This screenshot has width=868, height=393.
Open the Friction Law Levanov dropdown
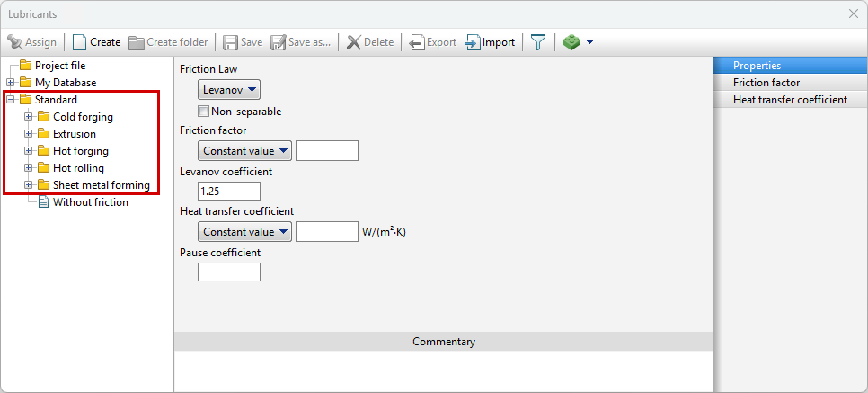pos(228,89)
